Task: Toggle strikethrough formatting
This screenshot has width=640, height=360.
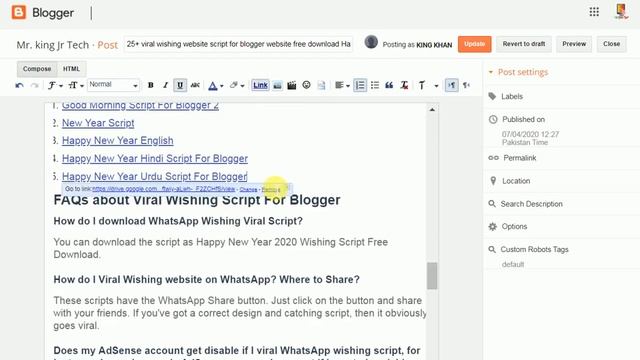Action: pos(195,85)
